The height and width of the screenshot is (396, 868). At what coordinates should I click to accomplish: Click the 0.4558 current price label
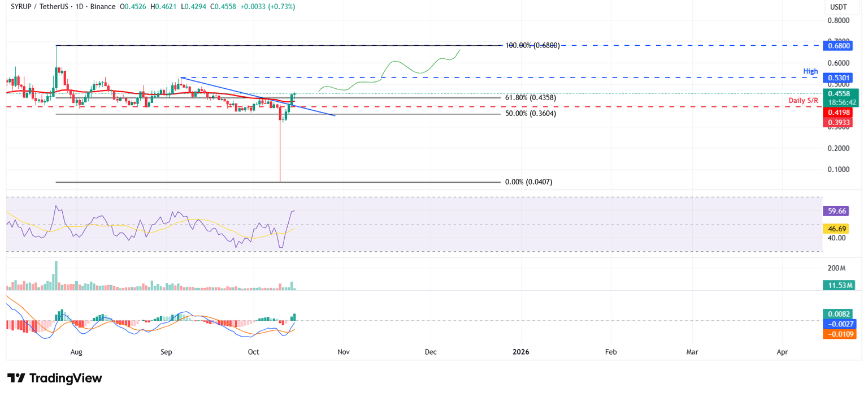pyautogui.click(x=840, y=93)
